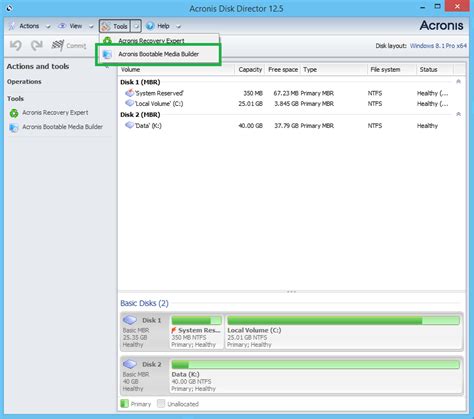Click the Commit button label

tap(76, 46)
